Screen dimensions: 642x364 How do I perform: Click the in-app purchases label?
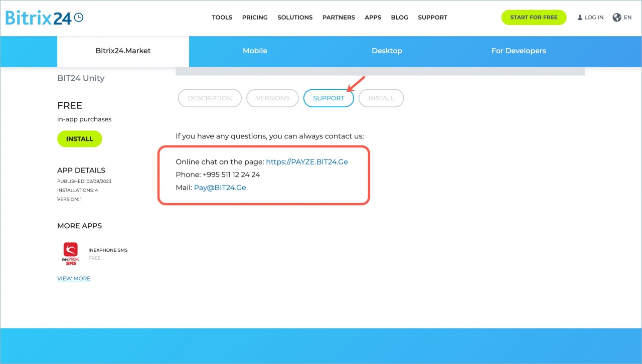coord(84,119)
